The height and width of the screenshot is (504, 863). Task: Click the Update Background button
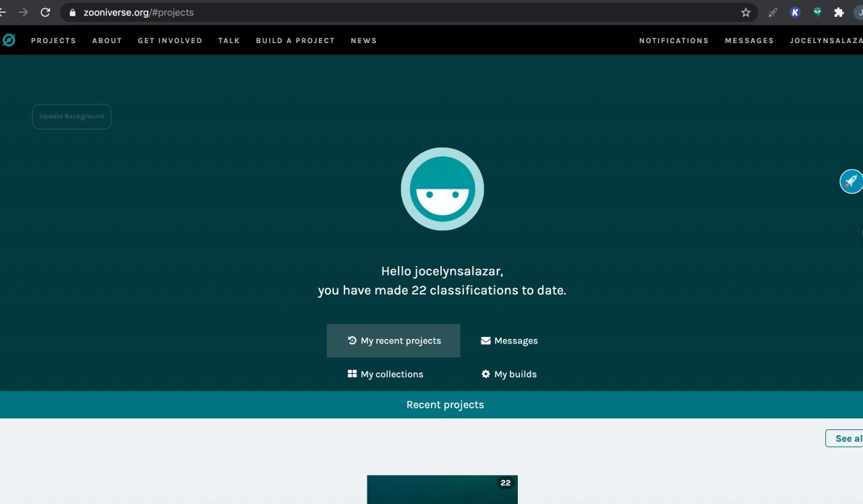[x=71, y=117]
